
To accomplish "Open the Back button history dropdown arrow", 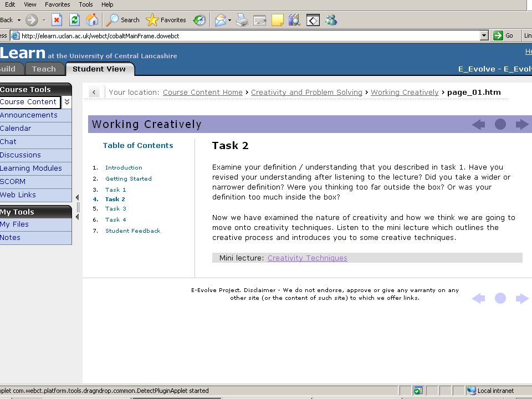I will click(x=19, y=21).
